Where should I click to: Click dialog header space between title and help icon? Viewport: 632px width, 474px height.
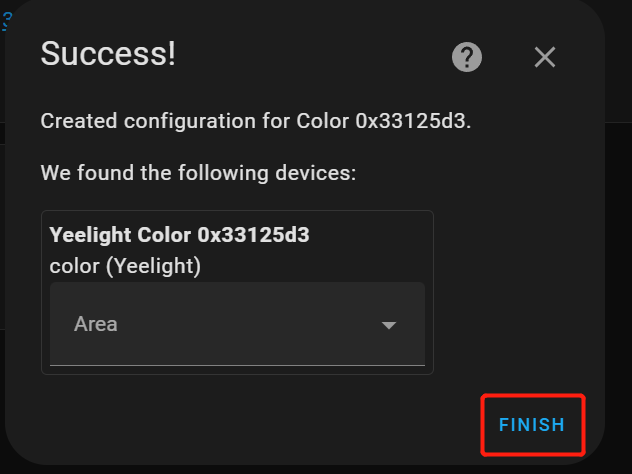314,56
